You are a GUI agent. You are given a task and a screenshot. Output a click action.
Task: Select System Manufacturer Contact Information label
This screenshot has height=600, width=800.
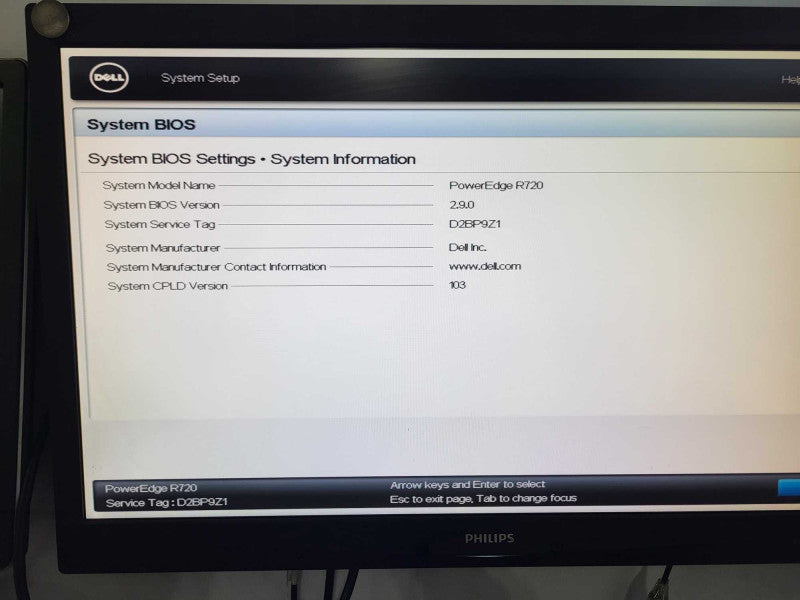point(216,267)
